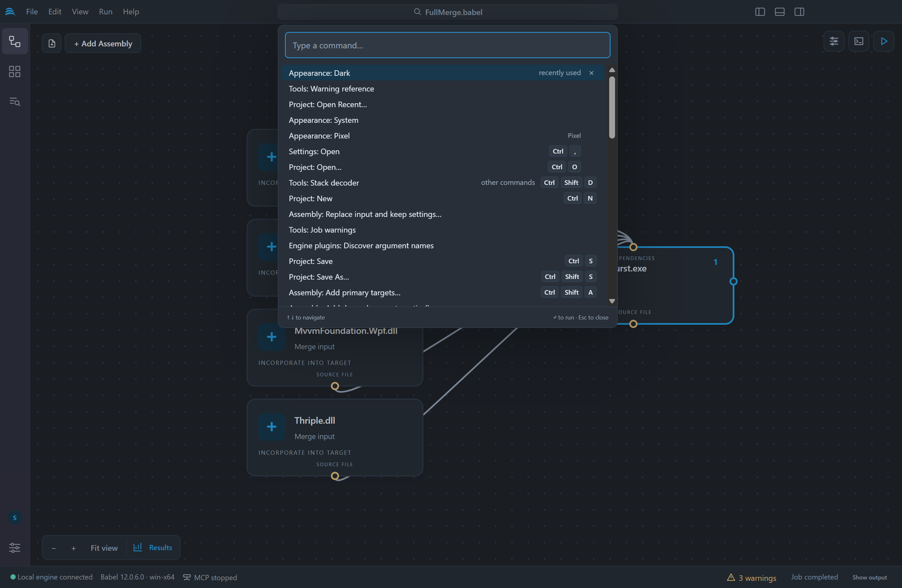902x588 pixels.
Task: Click Show output link
Action: click(869, 578)
